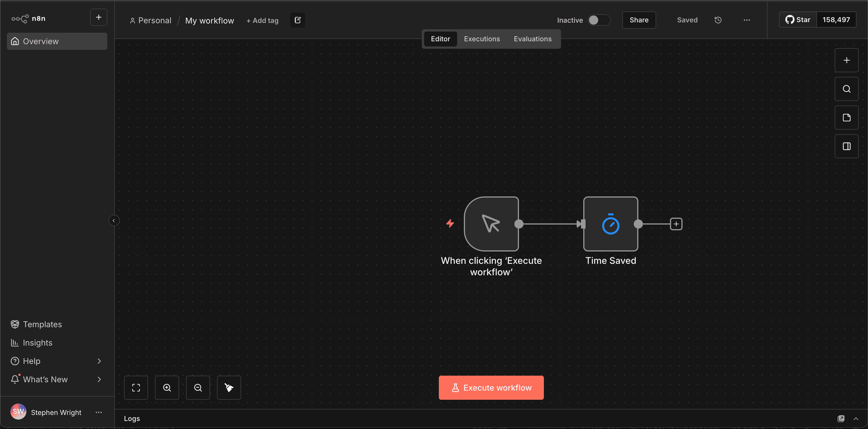Zoom out of the workflow canvas
This screenshot has height=429, width=868.
[198, 388]
